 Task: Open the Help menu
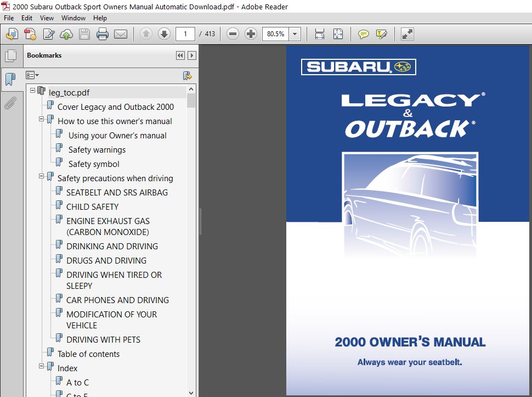100,18
